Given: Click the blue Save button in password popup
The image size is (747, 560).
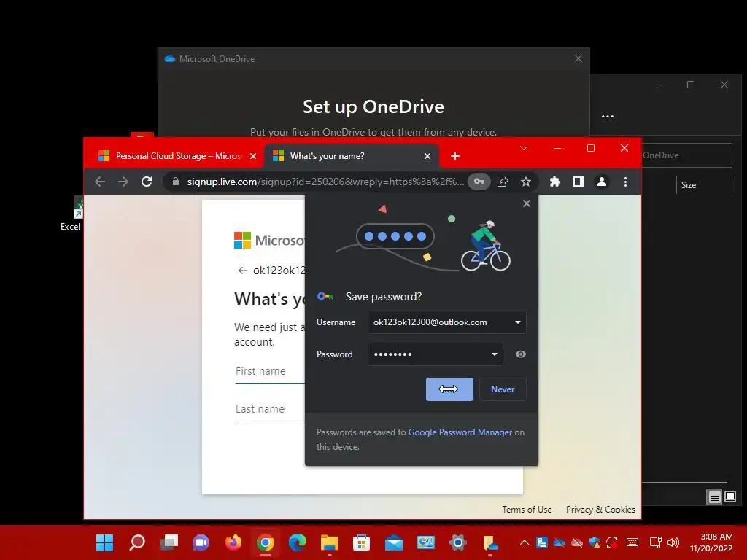Looking at the screenshot, I should 449,389.
